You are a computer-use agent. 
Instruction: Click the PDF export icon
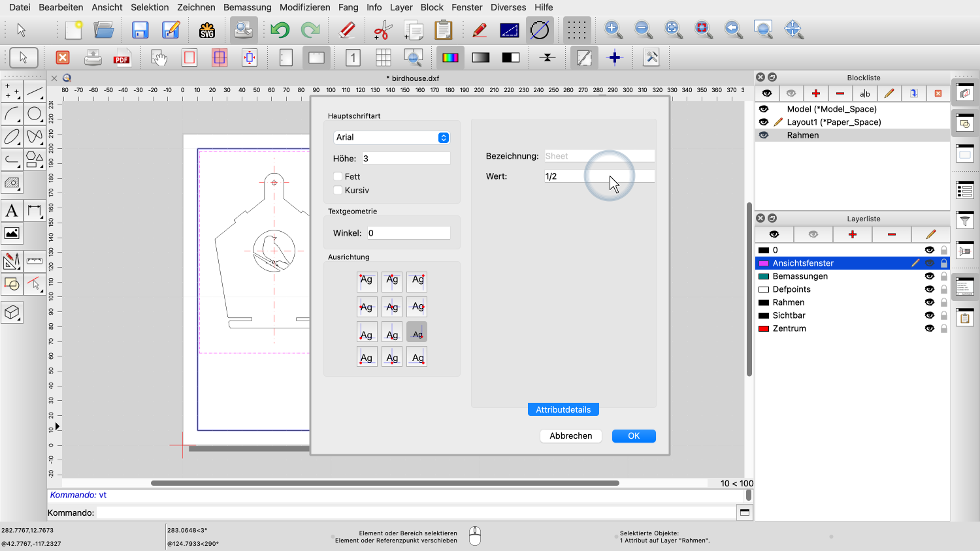(x=122, y=57)
